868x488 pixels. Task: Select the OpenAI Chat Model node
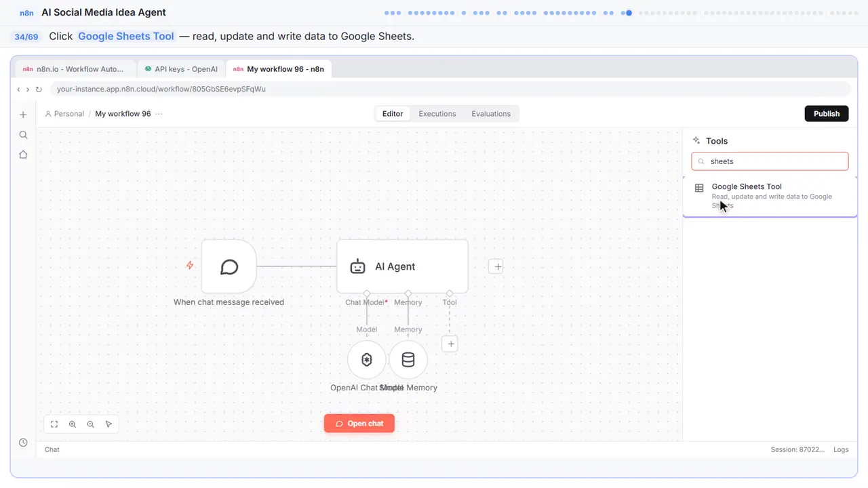367,360
